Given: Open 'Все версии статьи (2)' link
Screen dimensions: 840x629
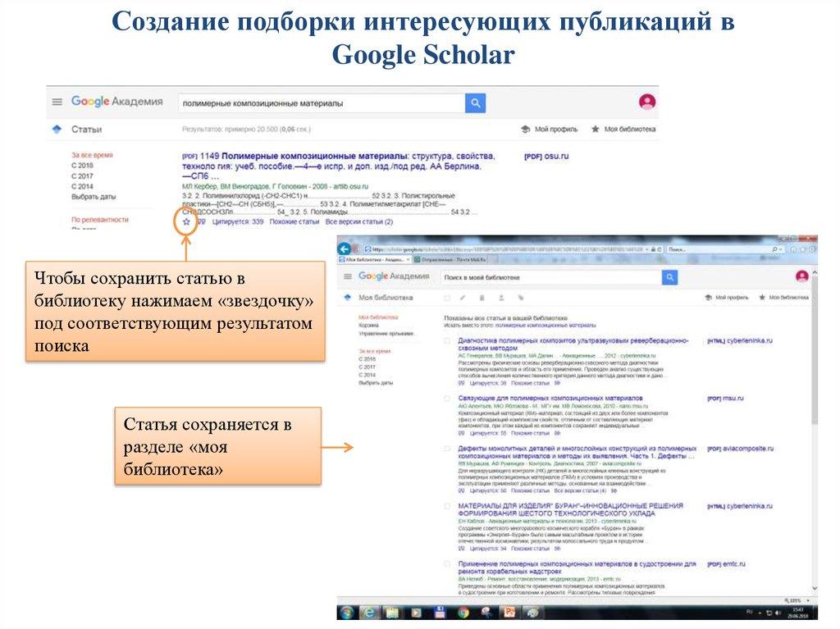Looking at the screenshot, I should [358, 221].
